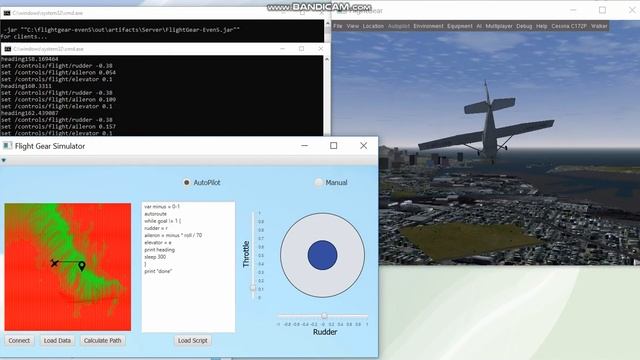
Task: Open the Location menu in FlightGear
Action: pyautogui.click(x=373, y=26)
